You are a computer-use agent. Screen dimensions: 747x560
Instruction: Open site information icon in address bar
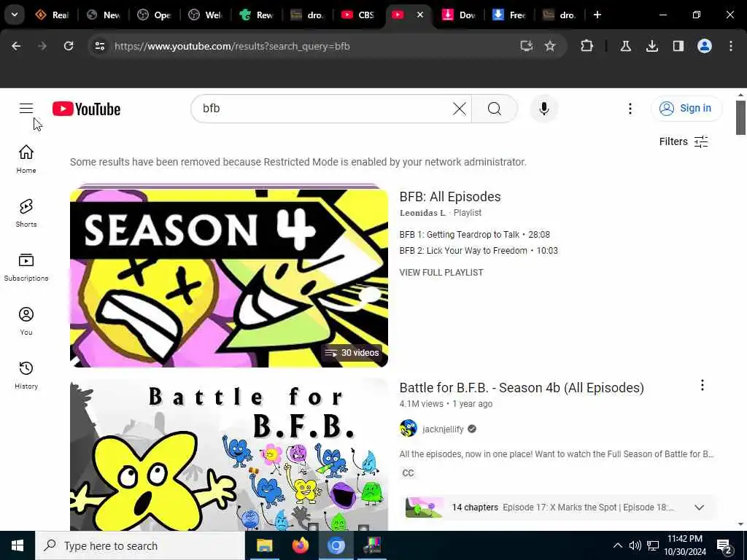99,46
